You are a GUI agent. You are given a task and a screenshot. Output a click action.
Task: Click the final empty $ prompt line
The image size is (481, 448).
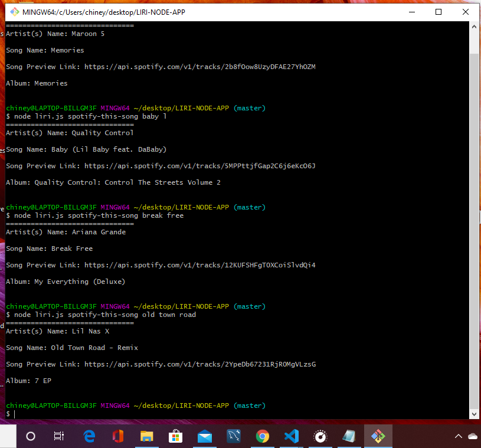tap(11, 414)
